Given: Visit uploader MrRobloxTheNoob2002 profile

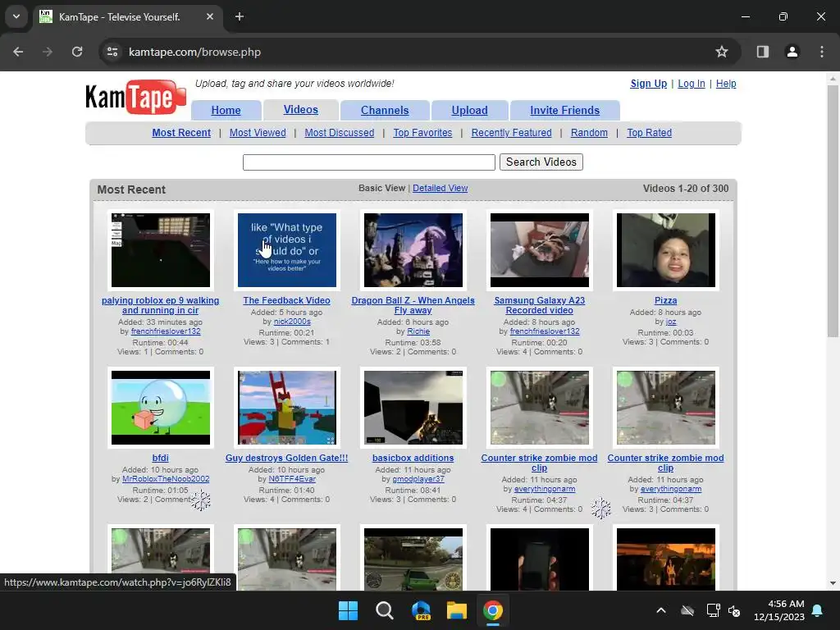Looking at the screenshot, I should [x=166, y=479].
